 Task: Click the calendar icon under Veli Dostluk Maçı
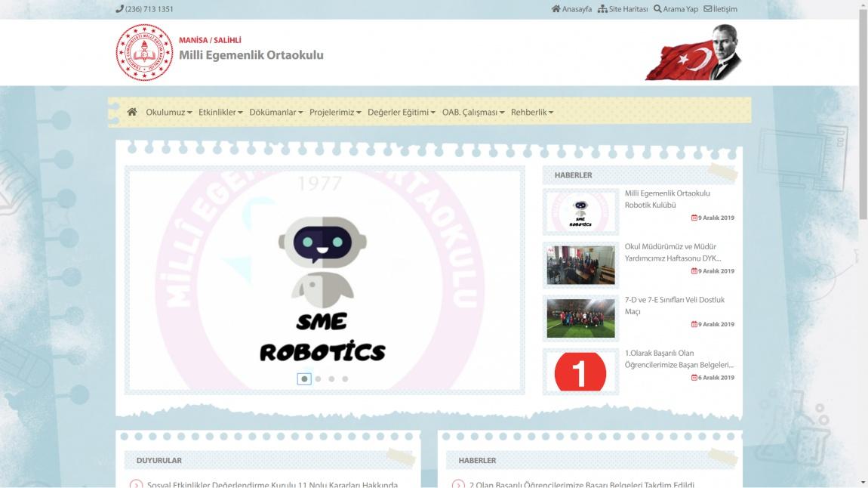tap(694, 324)
